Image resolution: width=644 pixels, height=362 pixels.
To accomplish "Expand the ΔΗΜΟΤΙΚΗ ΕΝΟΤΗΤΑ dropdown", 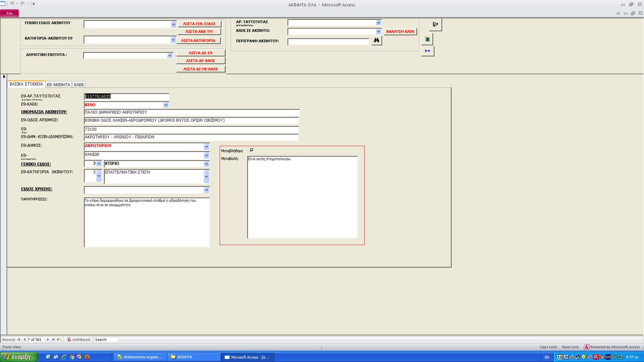I will 170,55.
